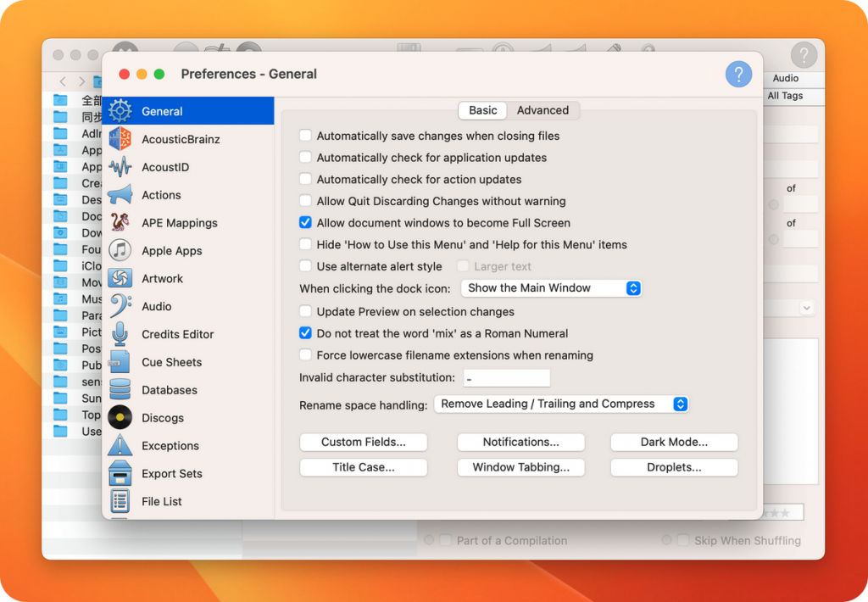Open the Dark Mode settings
This screenshot has width=868, height=602.
click(674, 442)
